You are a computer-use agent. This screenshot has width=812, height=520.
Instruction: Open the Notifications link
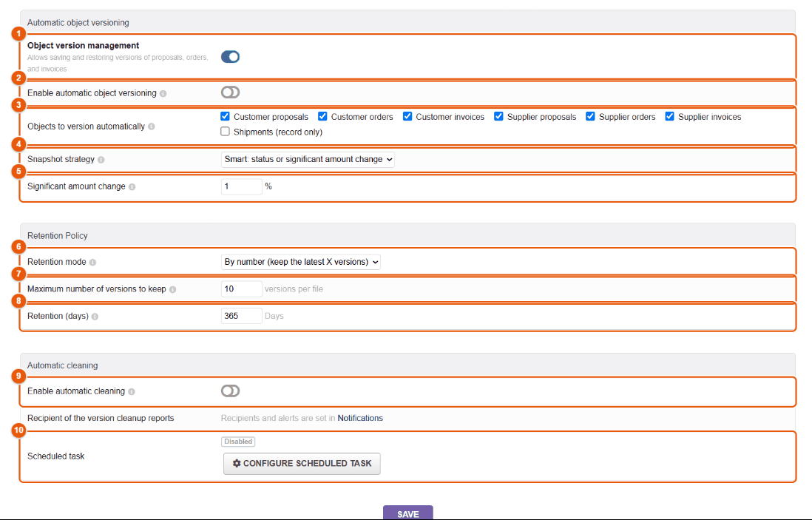pos(360,418)
